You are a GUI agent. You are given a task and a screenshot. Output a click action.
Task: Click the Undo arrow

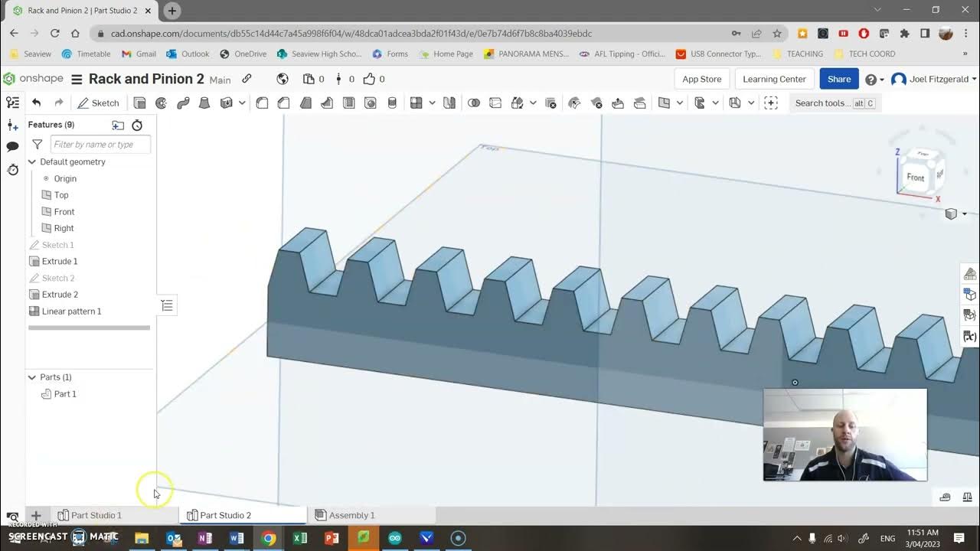36,103
